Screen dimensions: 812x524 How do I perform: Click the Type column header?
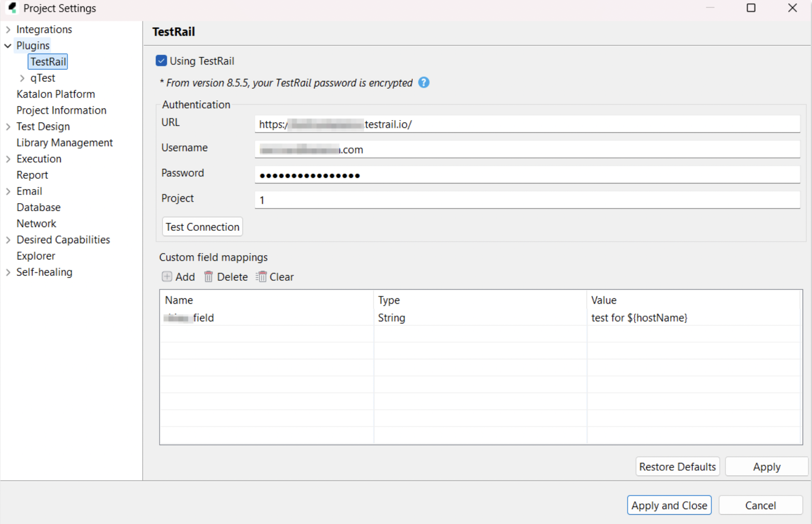480,300
